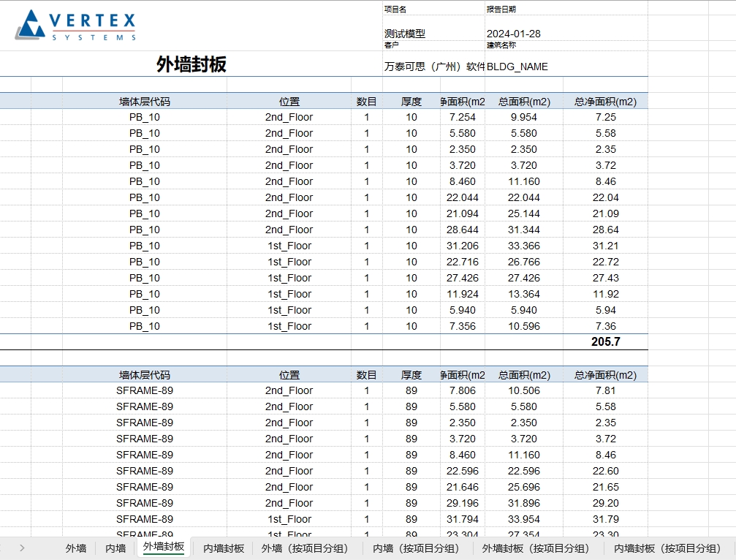Select the cell with value 22.044 in 总面积 column

point(524,197)
